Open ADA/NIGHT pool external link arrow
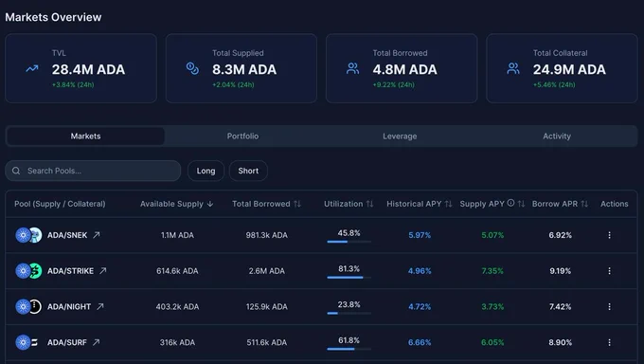The width and height of the screenshot is (644, 364). tap(100, 306)
